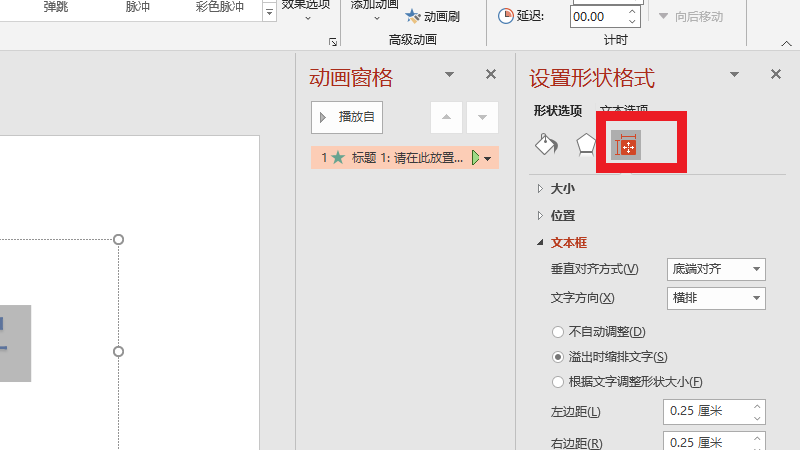This screenshot has width=800, height=450.
Task: Open the Fill & Line shape options icon
Action: tap(545, 145)
